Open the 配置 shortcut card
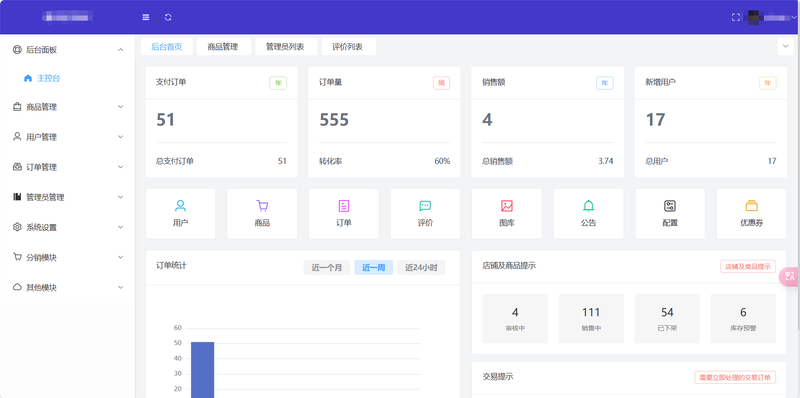 point(670,213)
